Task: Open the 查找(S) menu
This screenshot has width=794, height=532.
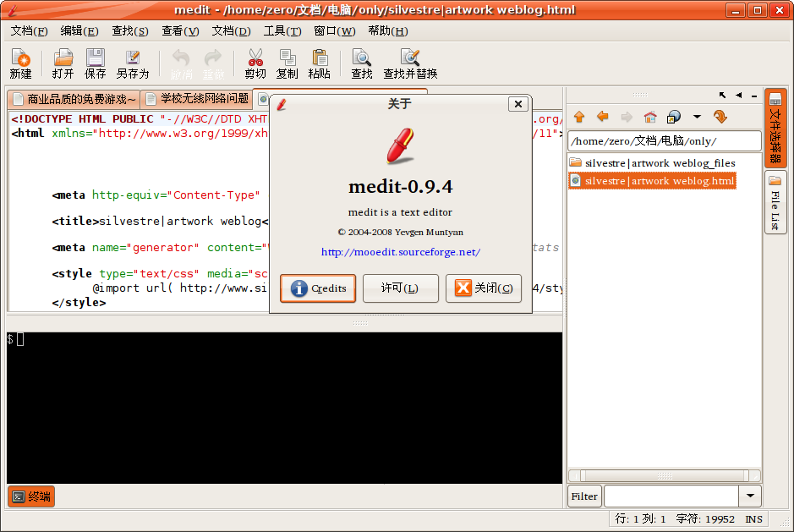Action: pyautogui.click(x=130, y=31)
